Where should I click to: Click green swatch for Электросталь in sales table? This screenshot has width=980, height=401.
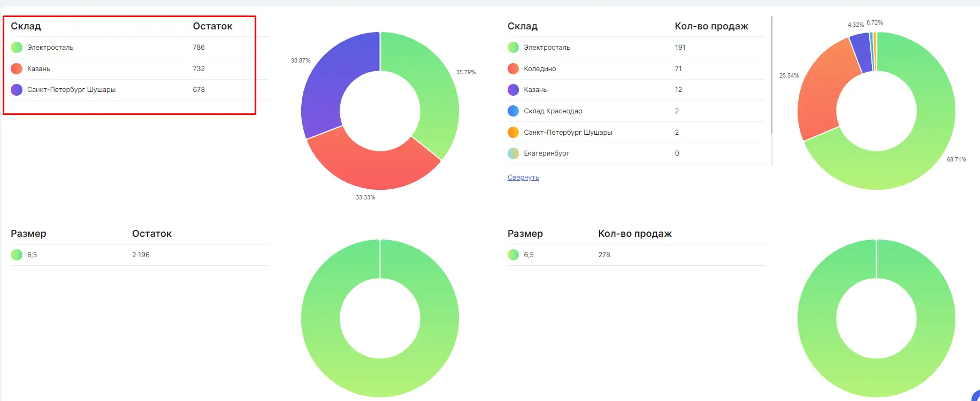(513, 47)
